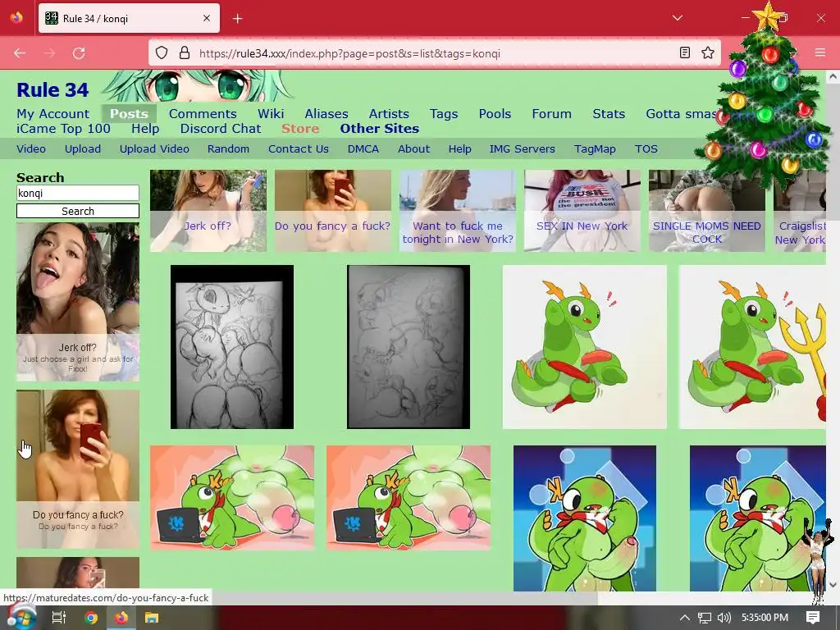This screenshot has height=630, width=840.
Task: Open the TagMap link
Action: [595, 149]
